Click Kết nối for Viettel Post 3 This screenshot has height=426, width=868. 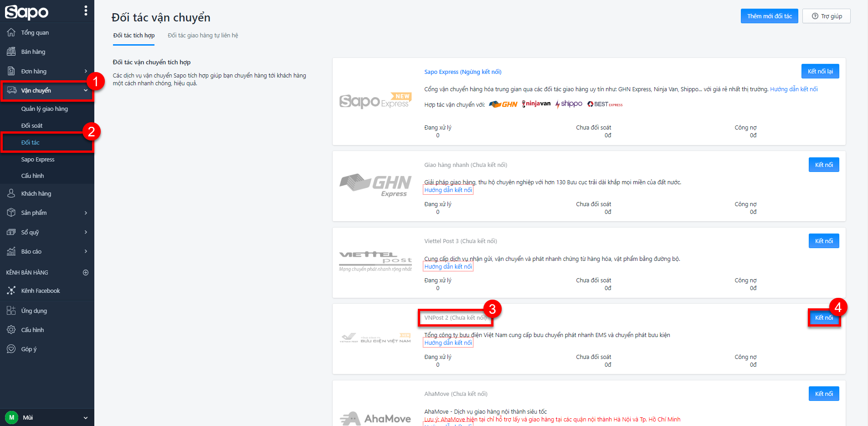[x=824, y=241]
